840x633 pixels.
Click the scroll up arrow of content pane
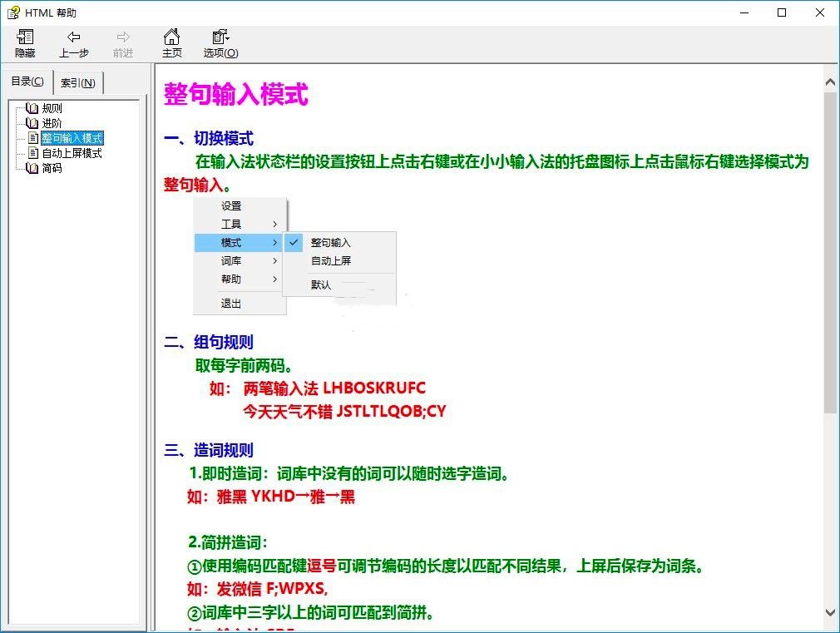[x=830, y=82]
